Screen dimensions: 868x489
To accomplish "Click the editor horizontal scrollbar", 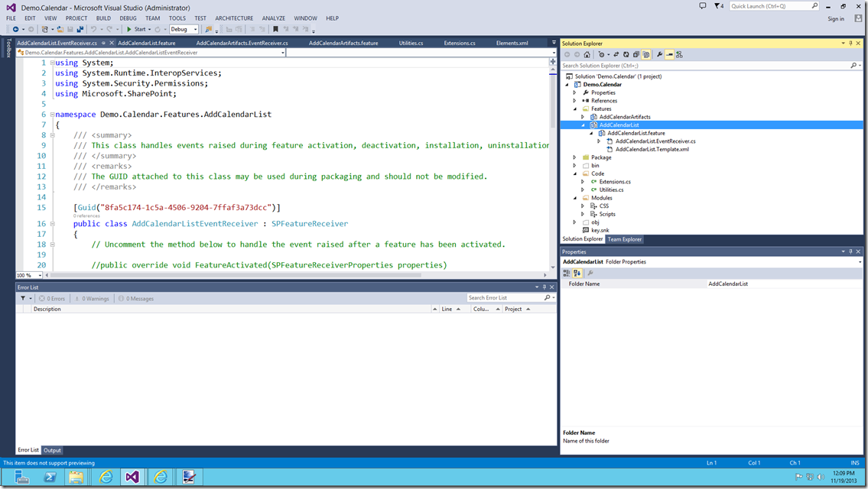I will coord(236,275).
